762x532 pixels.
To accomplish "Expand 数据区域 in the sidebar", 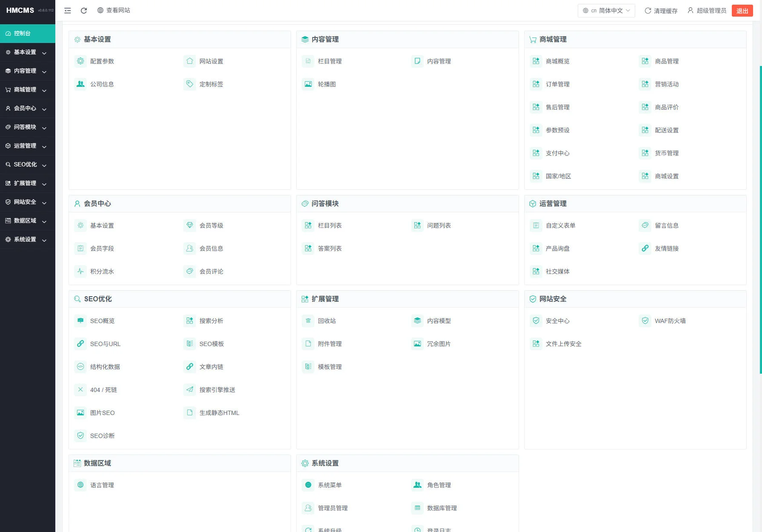I will point(28,221).
